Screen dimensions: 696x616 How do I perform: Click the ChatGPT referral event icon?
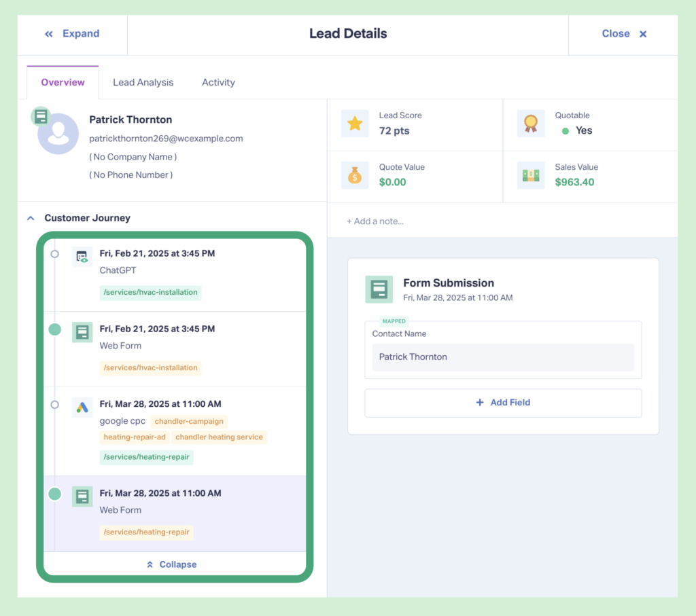[82, 257]
